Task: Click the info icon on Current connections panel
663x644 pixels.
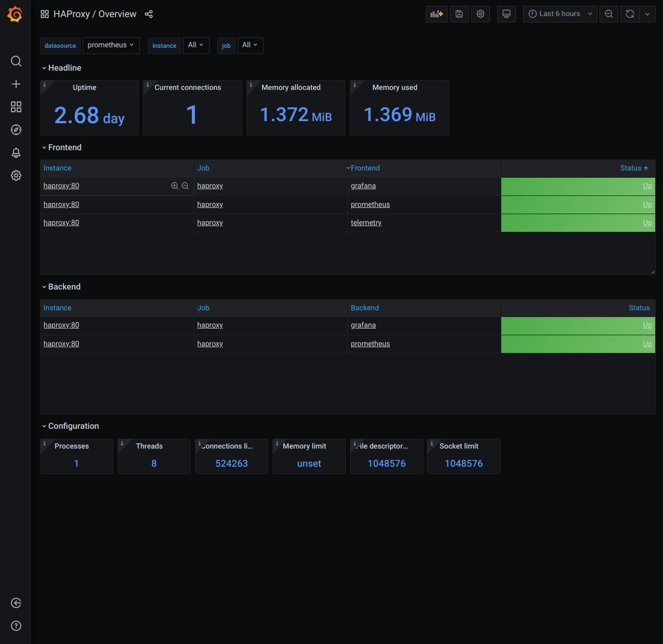Action: pos(148,85)
